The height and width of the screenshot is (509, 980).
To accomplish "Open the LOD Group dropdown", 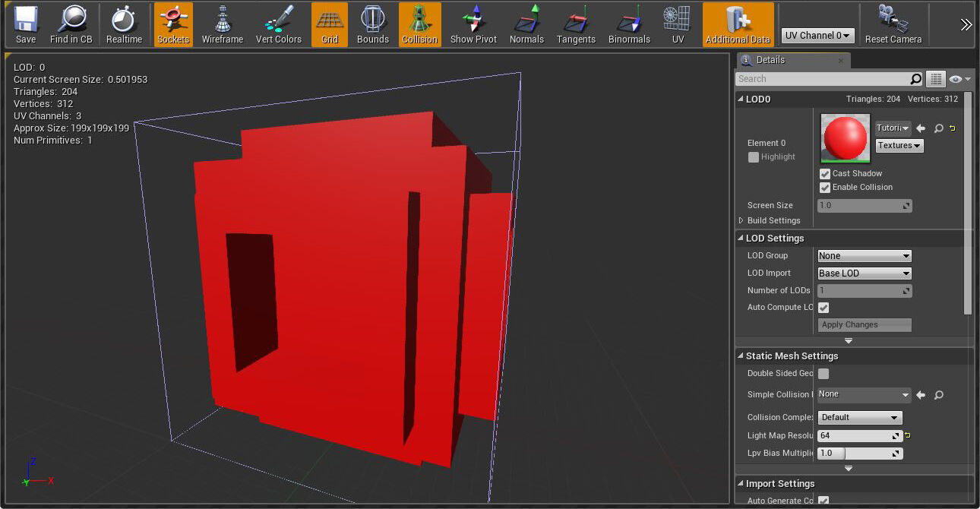I will tap(864, 256).
